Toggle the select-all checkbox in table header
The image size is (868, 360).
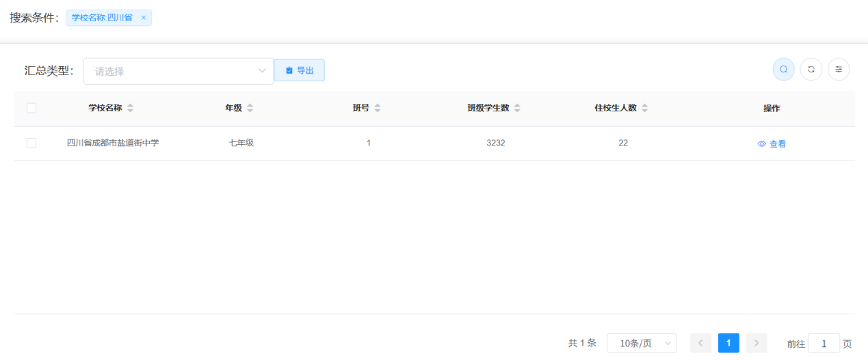pos(31,108)
